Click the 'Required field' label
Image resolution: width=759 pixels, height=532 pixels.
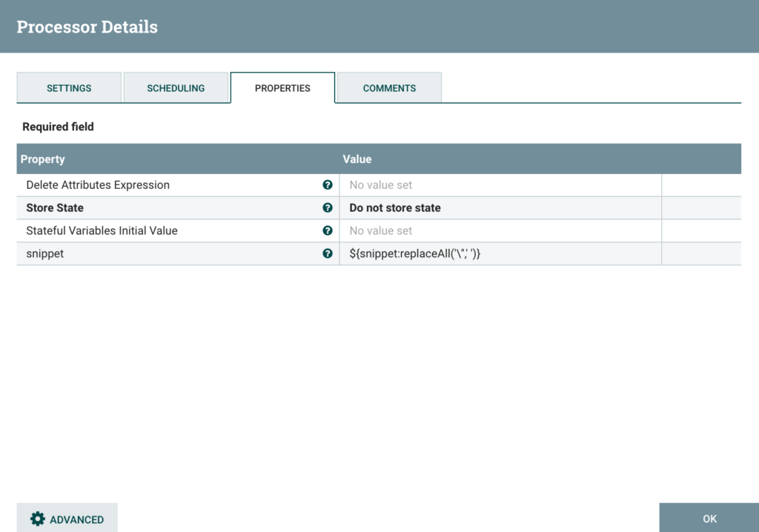[x=58, y=127]
